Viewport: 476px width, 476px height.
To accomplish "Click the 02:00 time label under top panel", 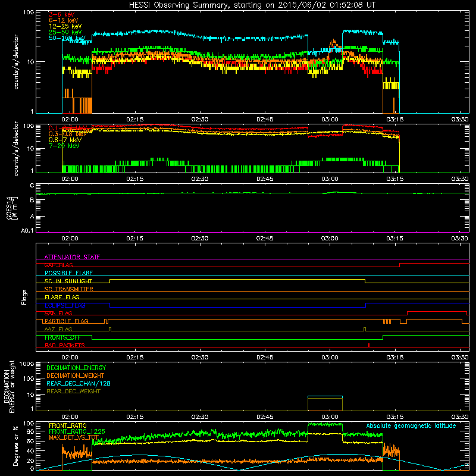I will coord(70,120).
